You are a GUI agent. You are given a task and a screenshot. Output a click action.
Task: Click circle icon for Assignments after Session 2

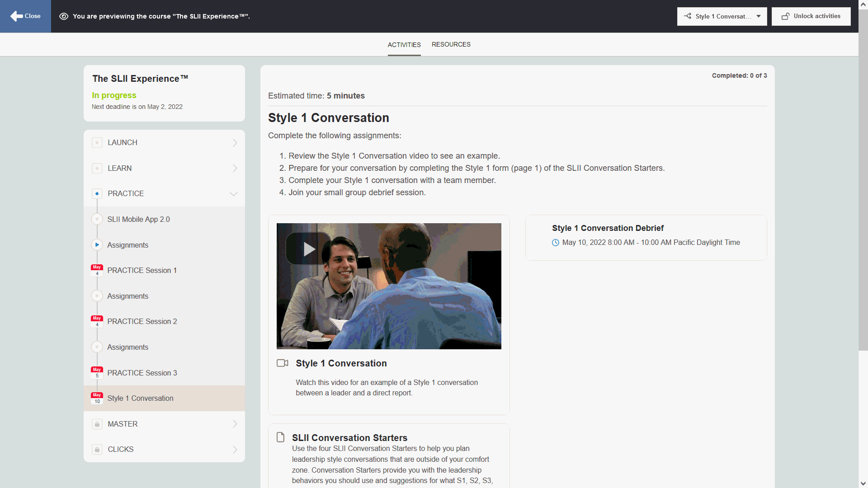coord(97,347)
